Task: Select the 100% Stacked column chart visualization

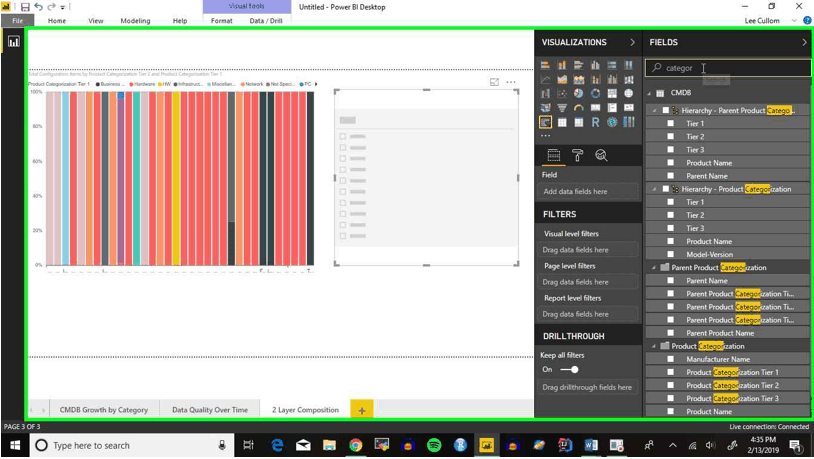Action: [x=629, y=65]
